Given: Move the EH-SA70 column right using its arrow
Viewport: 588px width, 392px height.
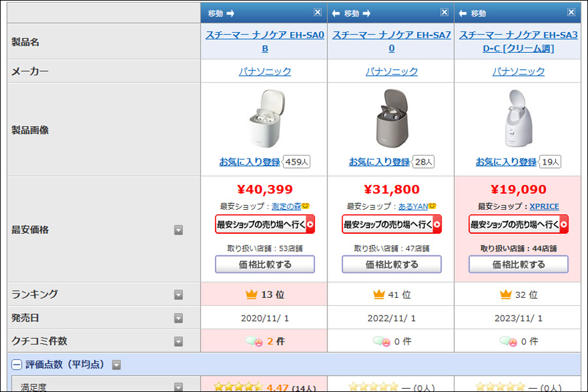Looking at the screenshot, I should click(x=367, y=14).
